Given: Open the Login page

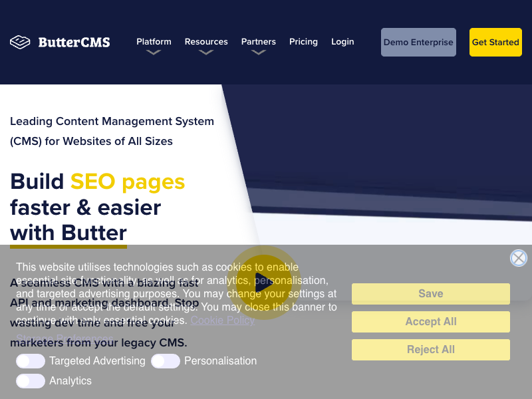Looking at the screenshot, I should [342, 42].
